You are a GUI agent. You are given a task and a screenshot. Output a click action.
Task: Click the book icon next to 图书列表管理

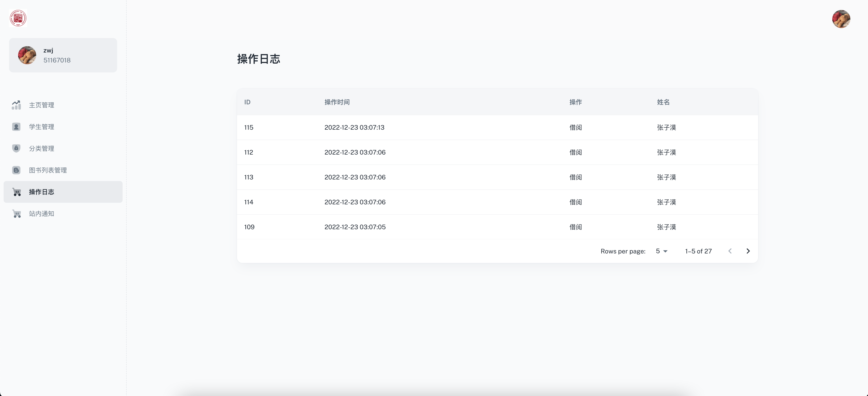click(16, 170)
